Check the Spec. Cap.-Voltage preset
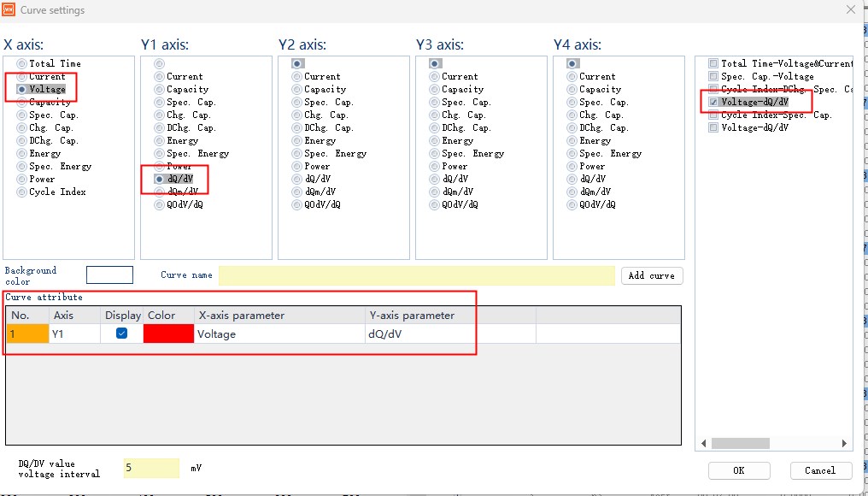The width and height of the screenshot is (868, 496). pyautogui.click(x=713, y=76)
